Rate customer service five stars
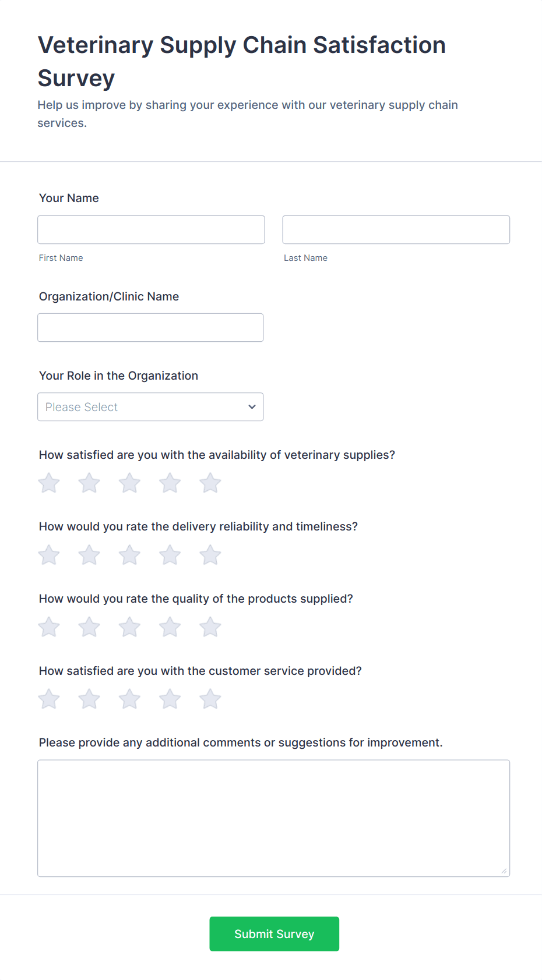Screen dimensions: 542x980 210,699
